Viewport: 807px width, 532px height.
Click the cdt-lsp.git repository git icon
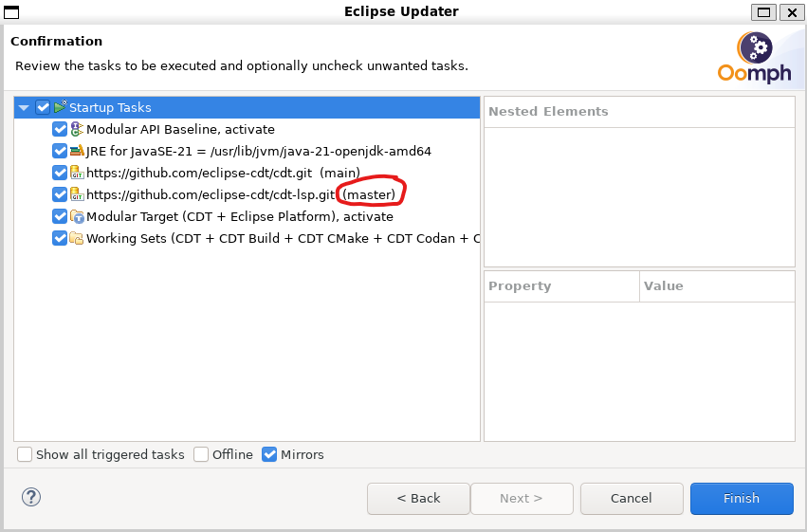[x=77, y=194]
